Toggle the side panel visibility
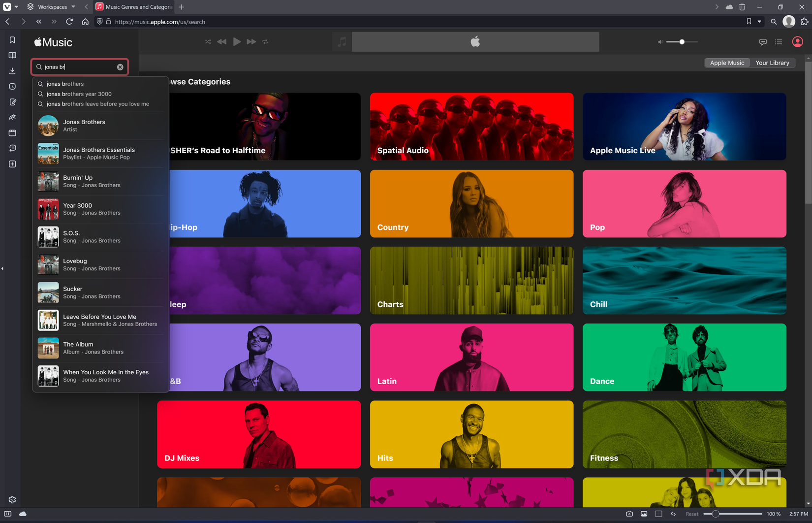 click(x=7, y=514)
